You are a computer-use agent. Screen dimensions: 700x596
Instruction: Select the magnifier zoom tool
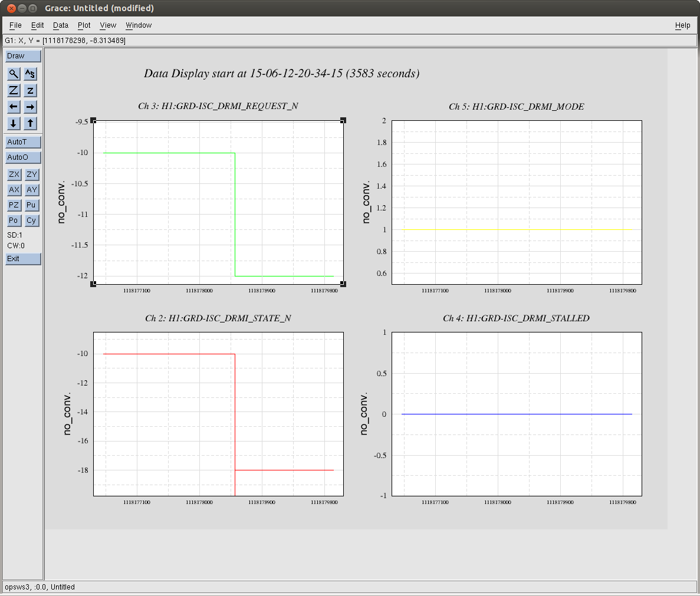click(x=14, y=74)
